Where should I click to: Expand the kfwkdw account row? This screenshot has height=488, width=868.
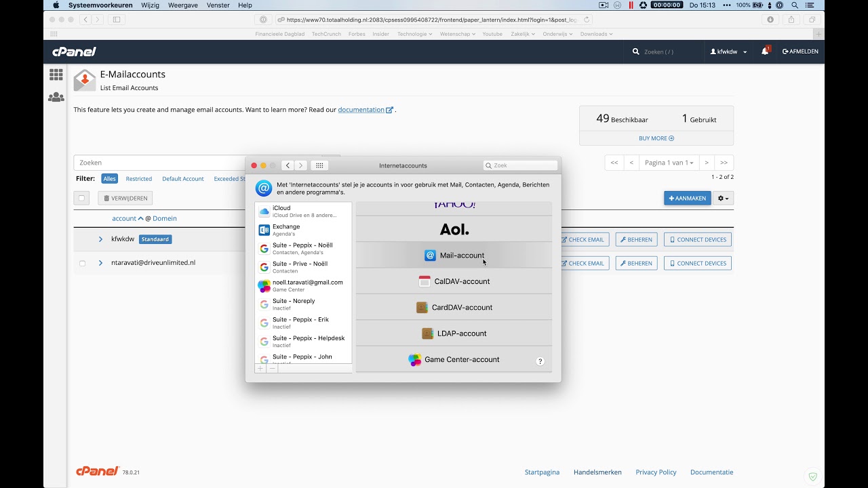(100, 239)
